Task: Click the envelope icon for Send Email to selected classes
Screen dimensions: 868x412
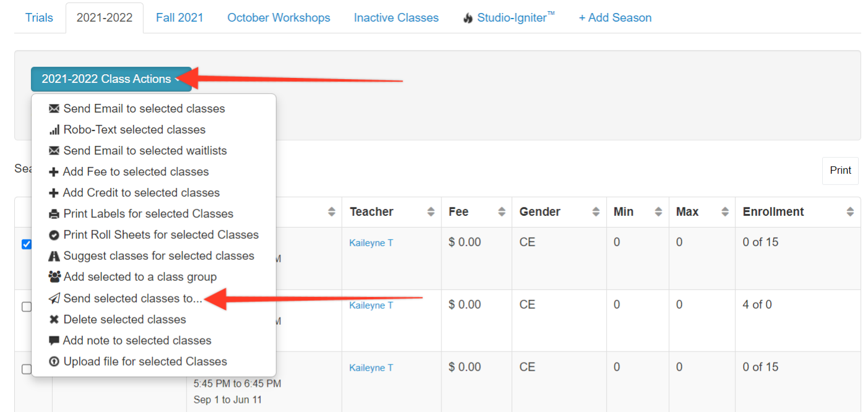Action: pyautogui.click(x=54, y=109)
